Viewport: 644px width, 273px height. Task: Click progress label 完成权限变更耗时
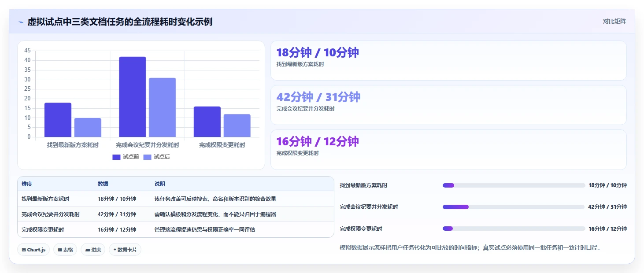coord(361,229)
